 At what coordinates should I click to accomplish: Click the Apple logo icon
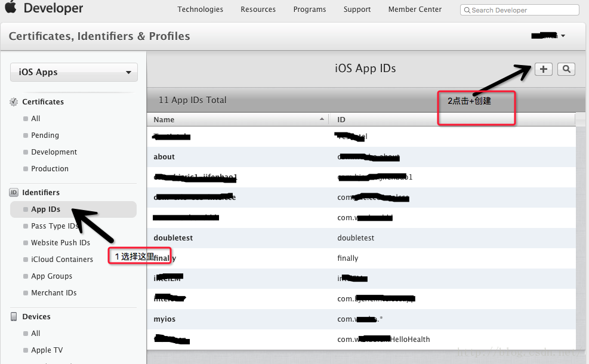pyautogui.click(x=11, y=7)
